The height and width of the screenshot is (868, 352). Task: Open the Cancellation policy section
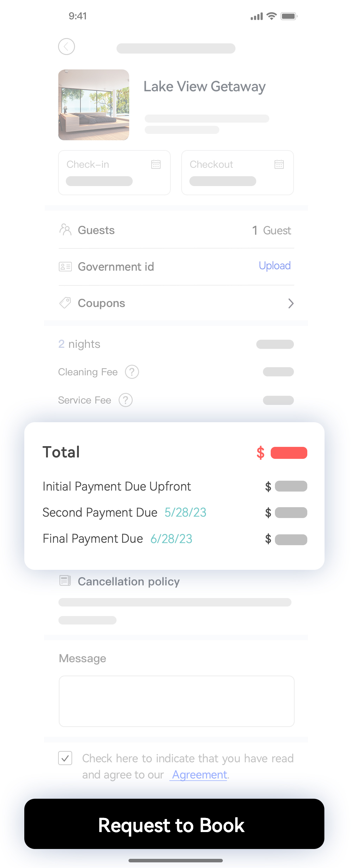[x=129, y=581]
